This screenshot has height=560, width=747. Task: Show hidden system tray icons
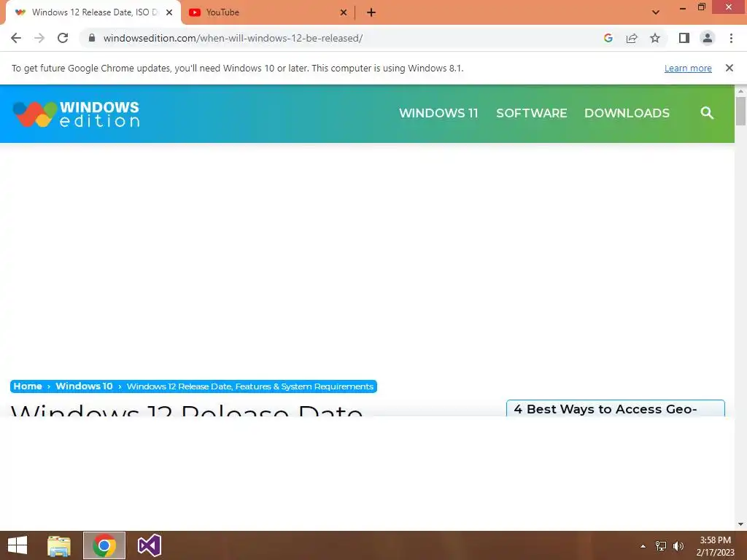tap(643, 546)
